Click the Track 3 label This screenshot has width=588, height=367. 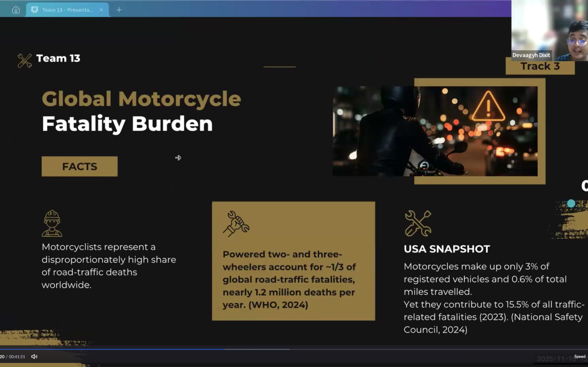click(540, 66)
